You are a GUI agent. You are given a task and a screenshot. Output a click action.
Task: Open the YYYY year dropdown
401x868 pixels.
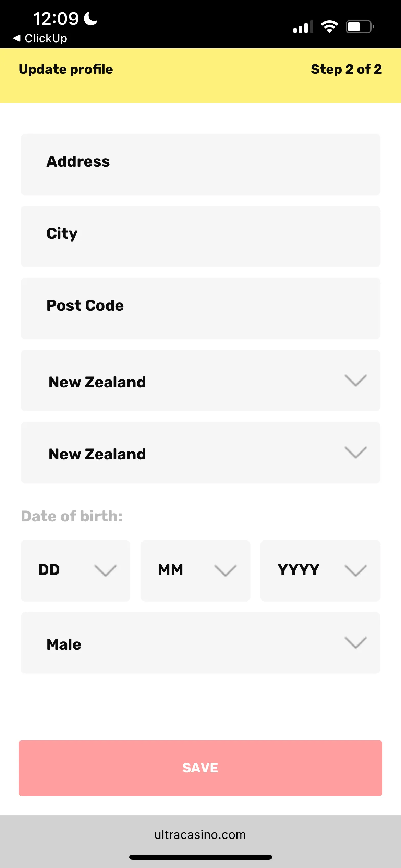coord(320,570)
